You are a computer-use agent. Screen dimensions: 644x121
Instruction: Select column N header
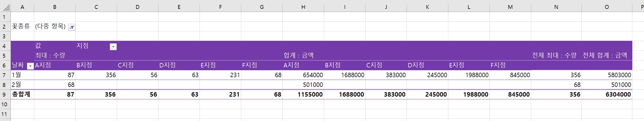tap(556, 7)
